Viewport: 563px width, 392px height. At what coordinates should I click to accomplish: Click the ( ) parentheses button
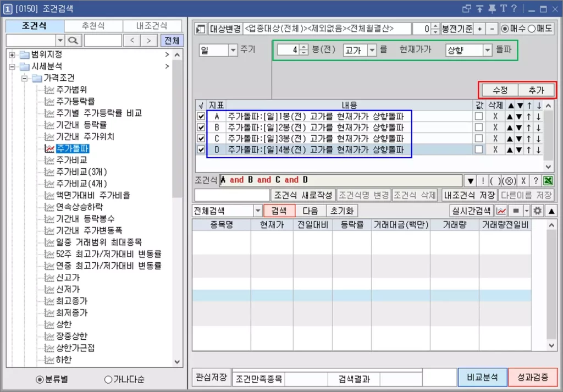pyautogui.click(x=494, y=180)
